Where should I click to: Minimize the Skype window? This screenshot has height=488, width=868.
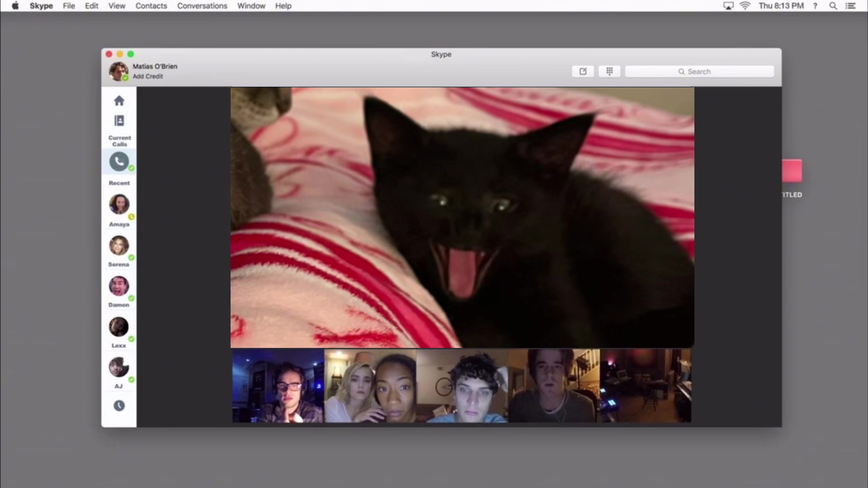pyautogui.click(x=120, y=54)
